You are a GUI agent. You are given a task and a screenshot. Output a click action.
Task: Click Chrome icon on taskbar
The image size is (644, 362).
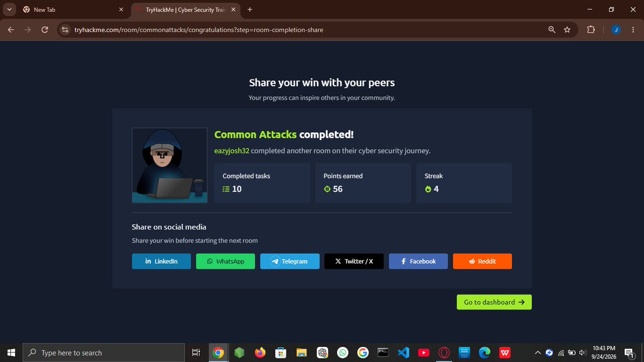tap(218, 353)
